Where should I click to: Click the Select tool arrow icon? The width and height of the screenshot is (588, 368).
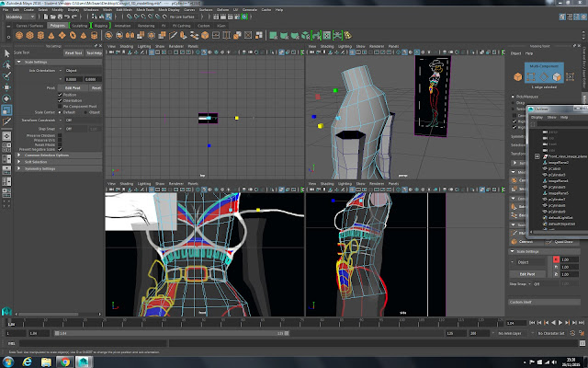click(x=6, y=53)
